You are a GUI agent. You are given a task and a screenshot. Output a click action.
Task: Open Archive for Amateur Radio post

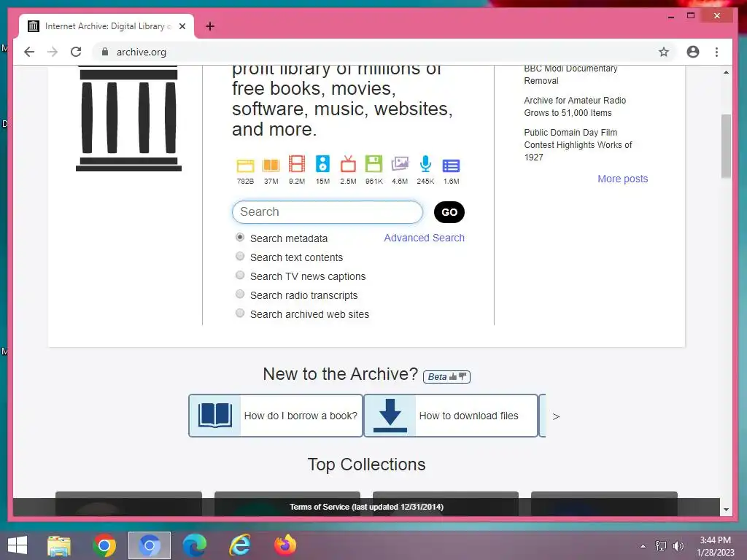pyautogui.click(x=575, y=106)
